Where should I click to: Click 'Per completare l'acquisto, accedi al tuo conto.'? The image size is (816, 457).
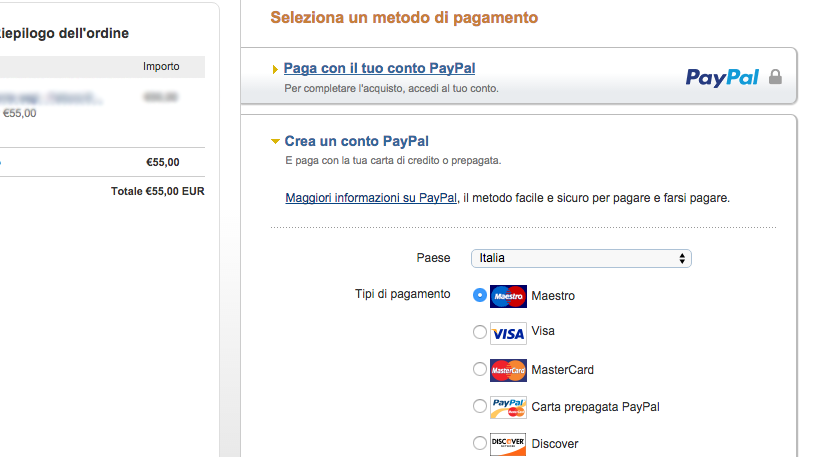coord(391,88)
